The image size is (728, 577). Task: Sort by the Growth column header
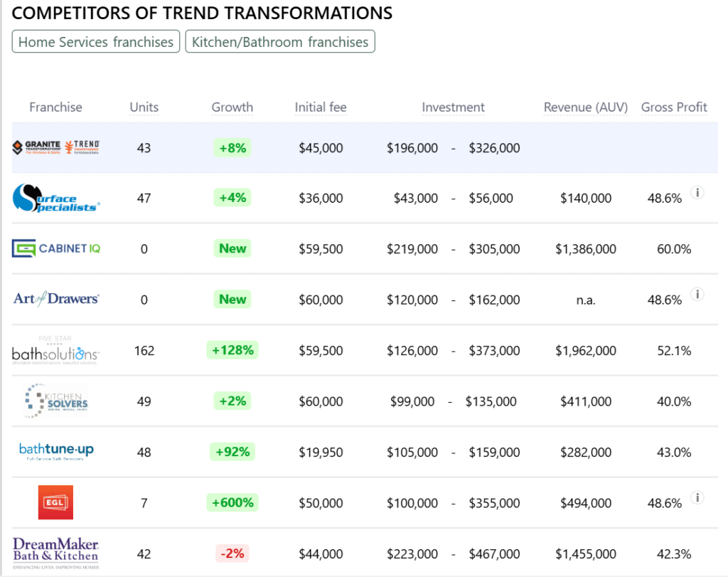coord(232,107)
